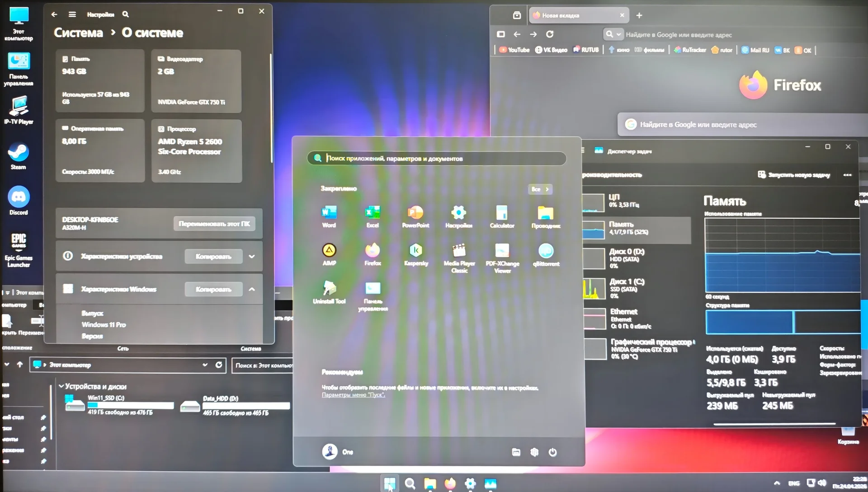Select ЦП in Task Manager performance list

coord(636,202)
